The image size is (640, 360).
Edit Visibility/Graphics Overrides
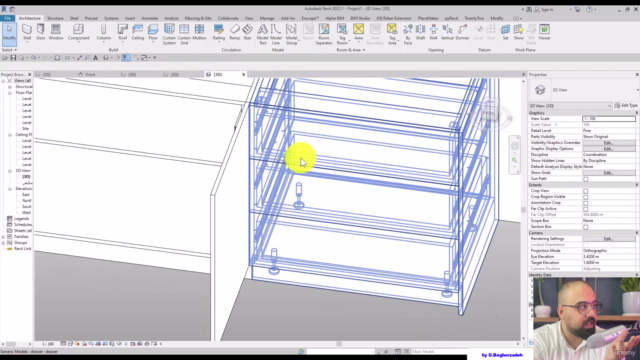coord(609,143)
